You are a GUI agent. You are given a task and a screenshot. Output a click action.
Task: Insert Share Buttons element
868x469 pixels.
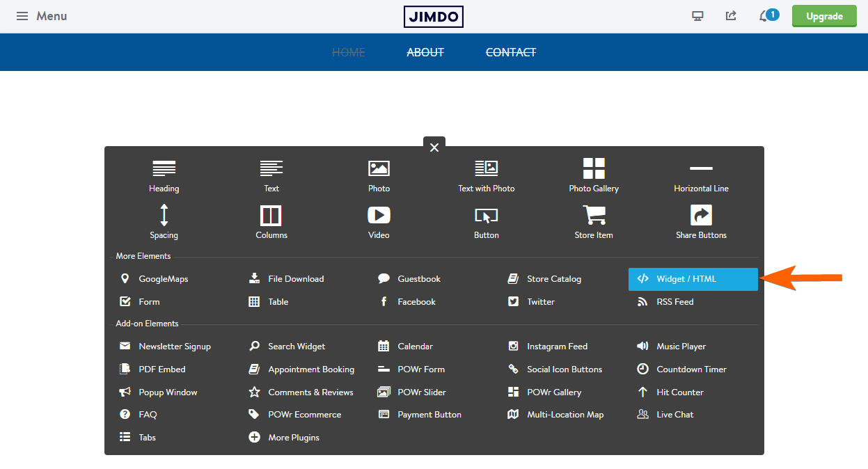pyautogui.click(x=701, y=222)
